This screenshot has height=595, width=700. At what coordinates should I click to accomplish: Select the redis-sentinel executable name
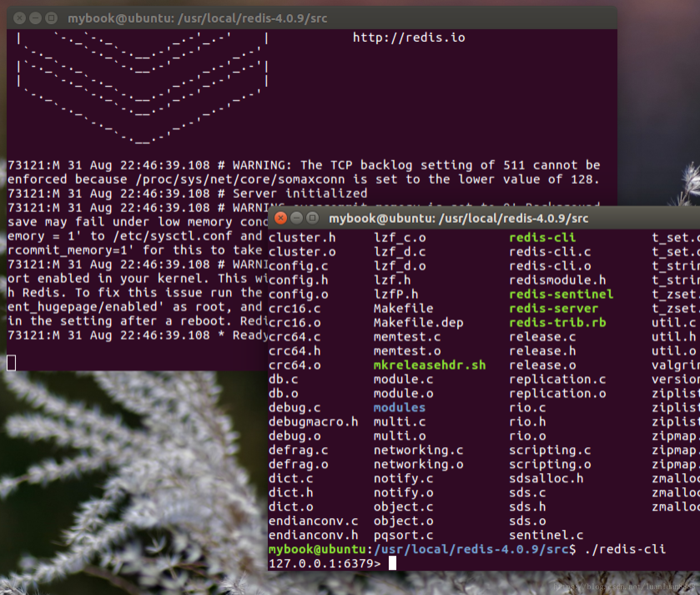click(561, 294)
